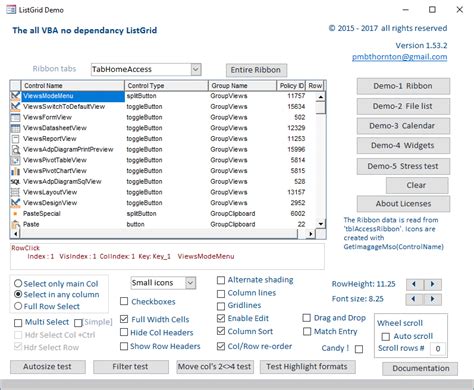Click the ViewsPivotChartView row icon

15,171
